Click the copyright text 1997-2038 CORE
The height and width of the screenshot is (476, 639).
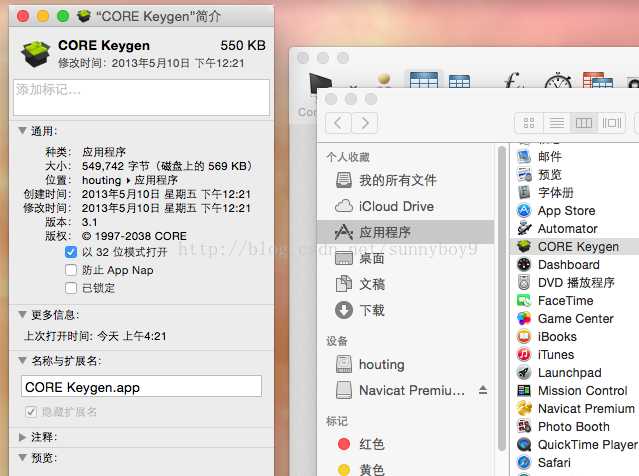point(134,236)
